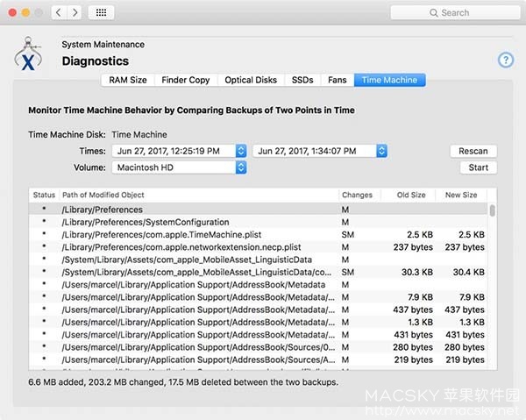Minimize the window with the yellow button

click(25, 13)
